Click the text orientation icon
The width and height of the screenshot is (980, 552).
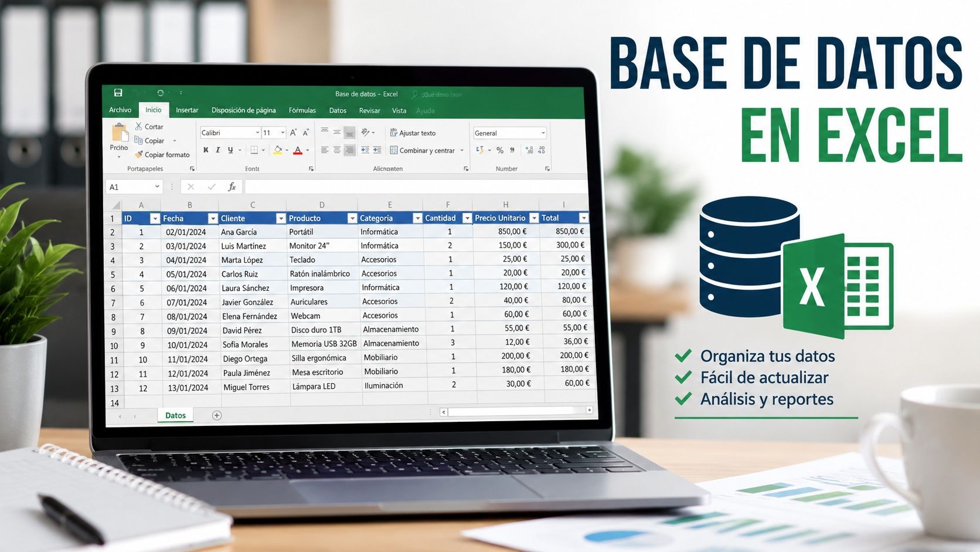365,132
